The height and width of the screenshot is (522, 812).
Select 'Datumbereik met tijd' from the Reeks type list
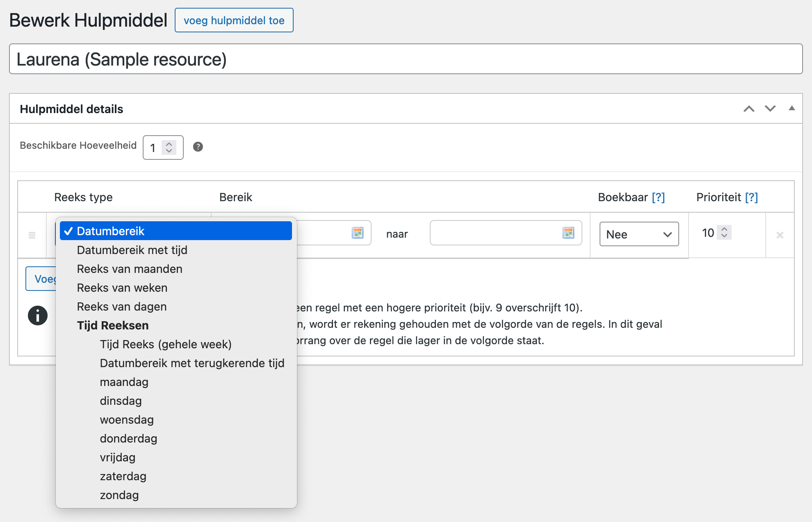pyautogui.click(x=132, y=250)
